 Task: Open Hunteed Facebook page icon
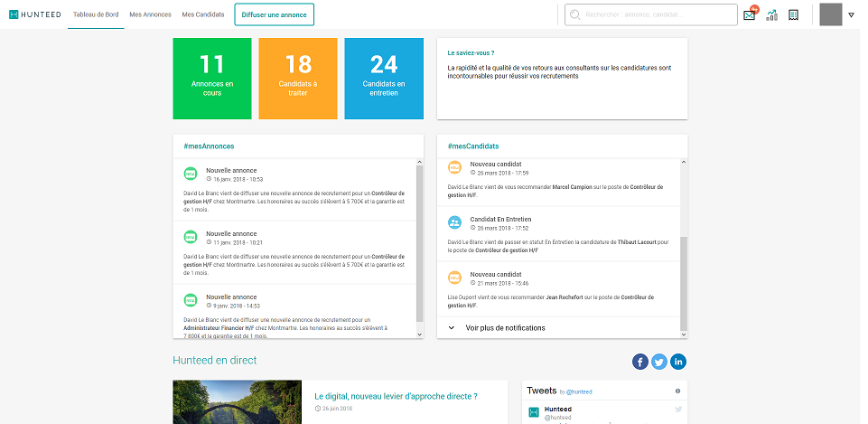tap(639, 362)
